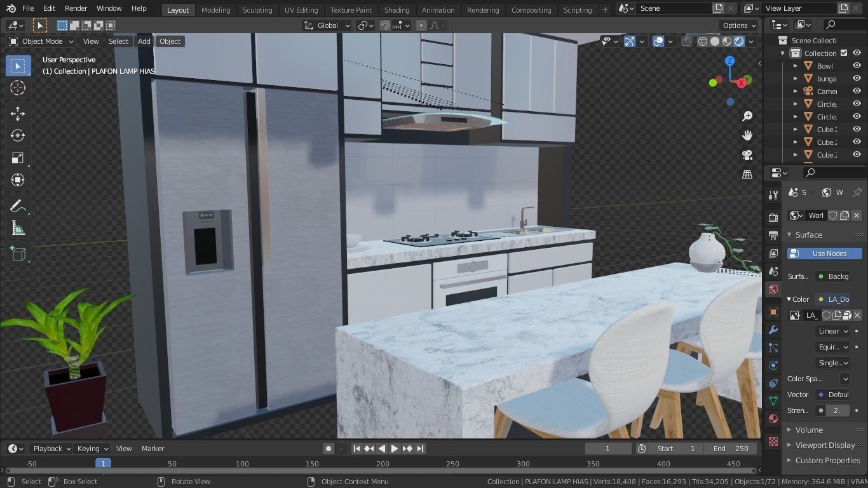Switch to the Shading workspace tab
The image size is (868, 488).
point(397,10)
